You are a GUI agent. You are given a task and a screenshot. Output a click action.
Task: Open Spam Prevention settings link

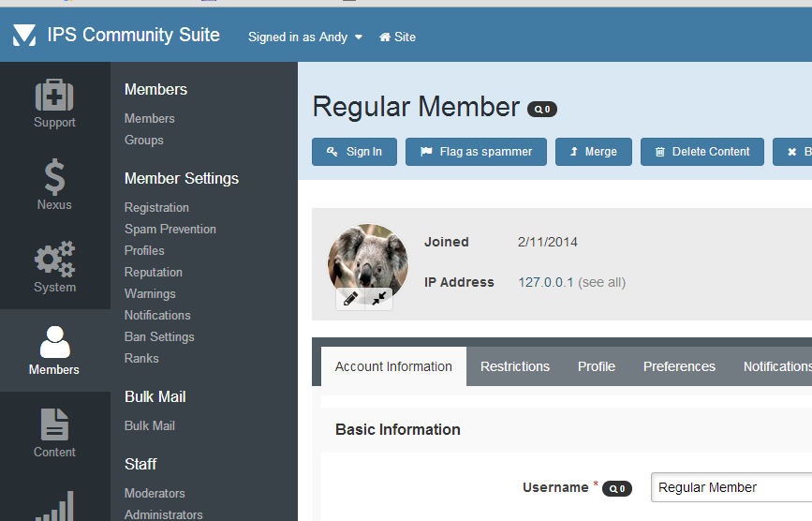click(x=170, y=229)
